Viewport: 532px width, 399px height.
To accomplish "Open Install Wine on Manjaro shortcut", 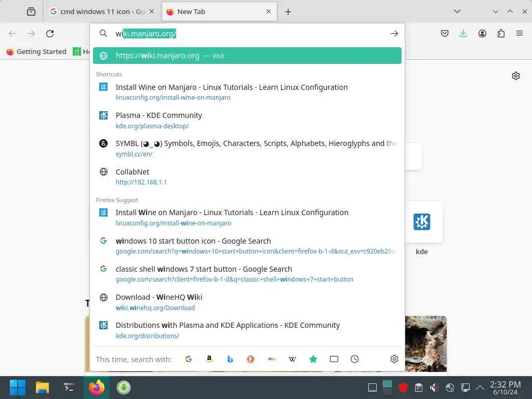I will [x=247, y=92].
